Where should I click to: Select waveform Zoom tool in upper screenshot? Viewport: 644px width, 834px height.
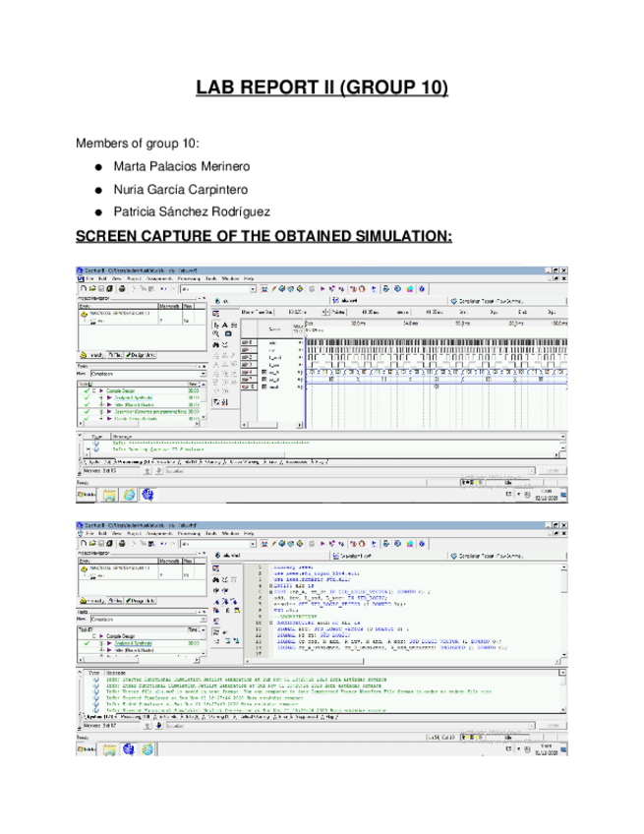[x=216, y=333]
